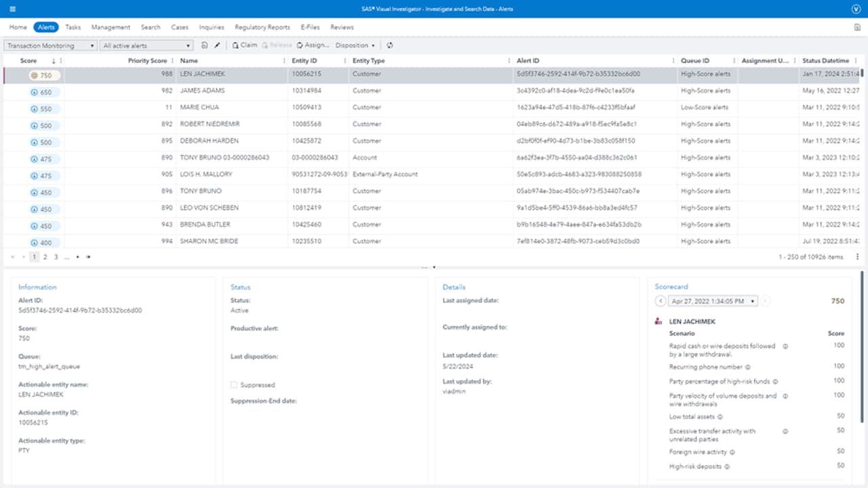Open the Regulatory Reports tab
Screen dimensions: 868x488
coord(262,27)
